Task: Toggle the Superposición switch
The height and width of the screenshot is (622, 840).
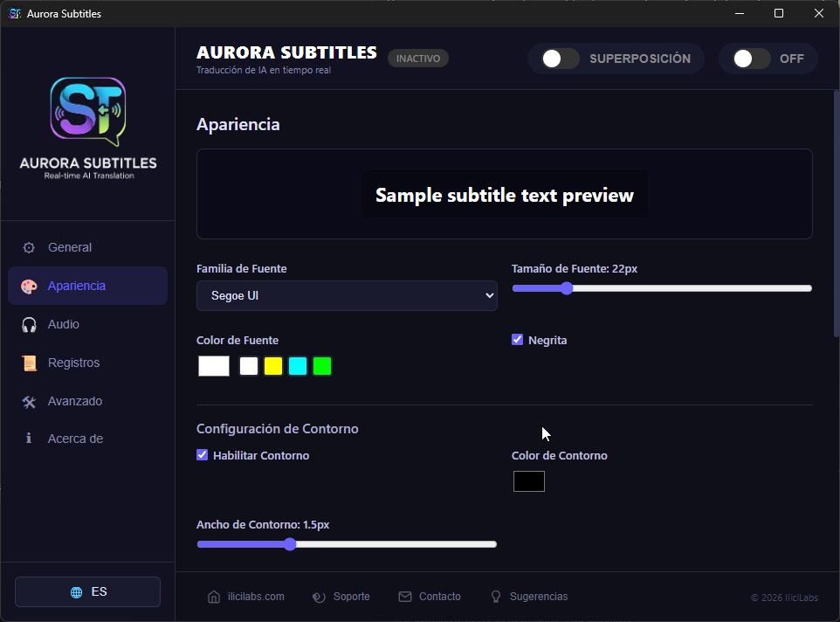Action: click(560, 59)
